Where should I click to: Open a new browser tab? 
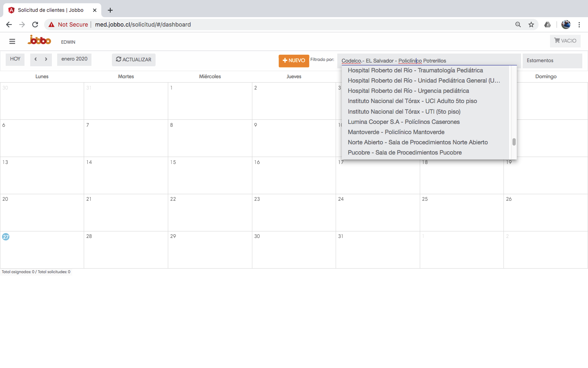pos(110,10)
